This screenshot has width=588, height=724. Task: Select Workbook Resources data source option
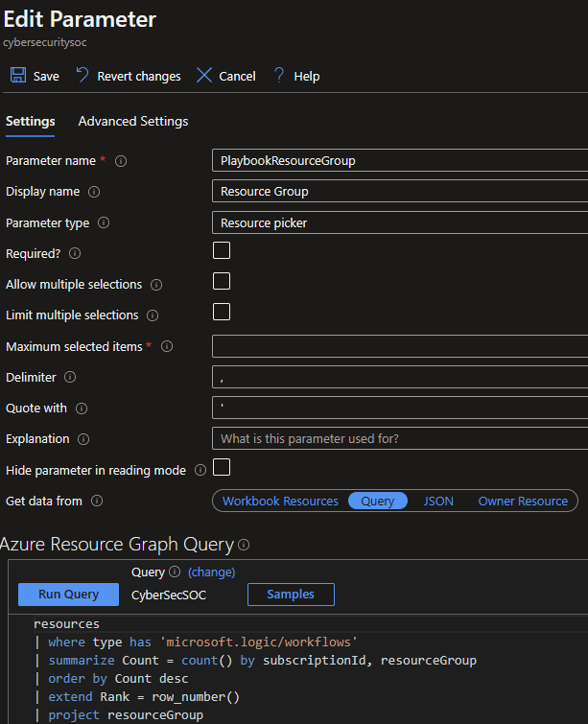[280, 501]
